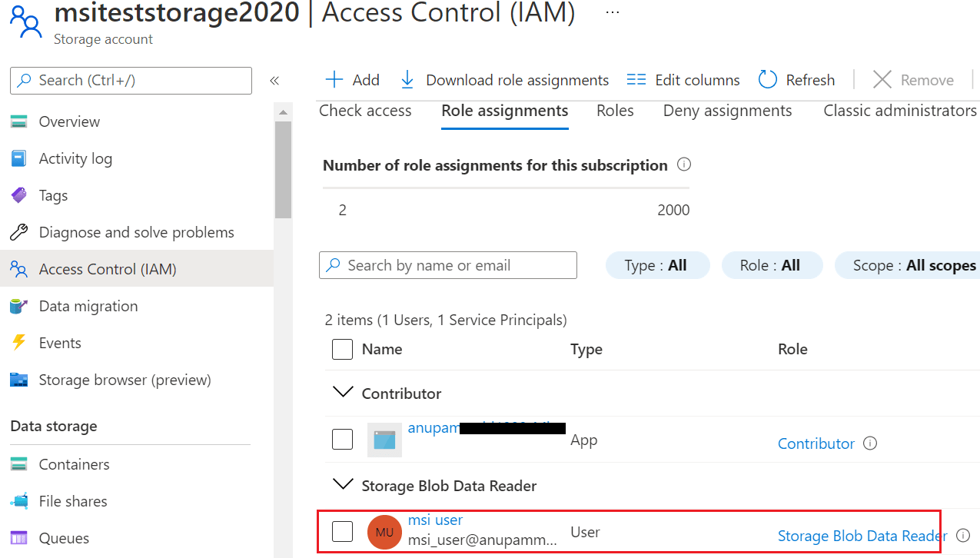Open the Deny assignments tab
This screenshot has width=980, height=558.
tap(726, 111)
